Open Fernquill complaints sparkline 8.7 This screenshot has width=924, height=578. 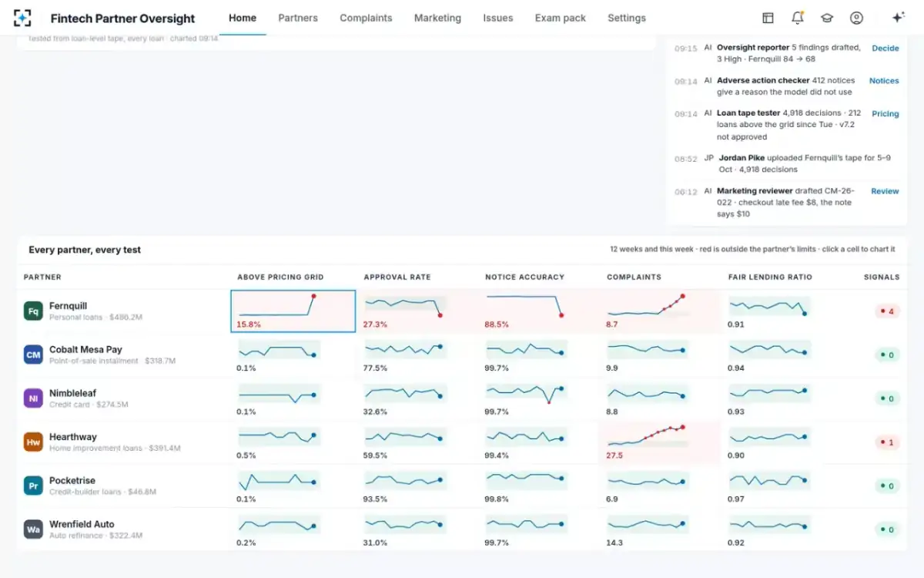pos(661,311)
